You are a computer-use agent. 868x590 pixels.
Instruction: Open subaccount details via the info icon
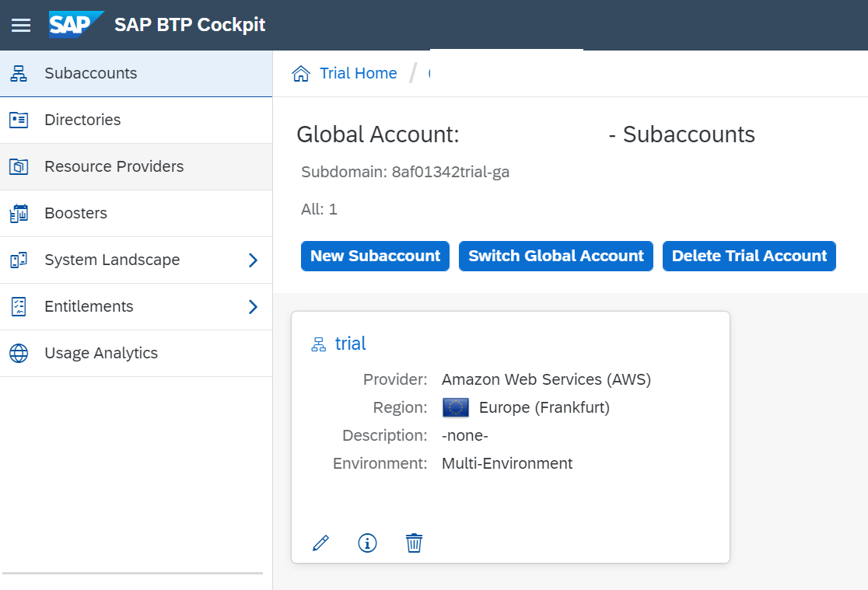coord(367,543)
